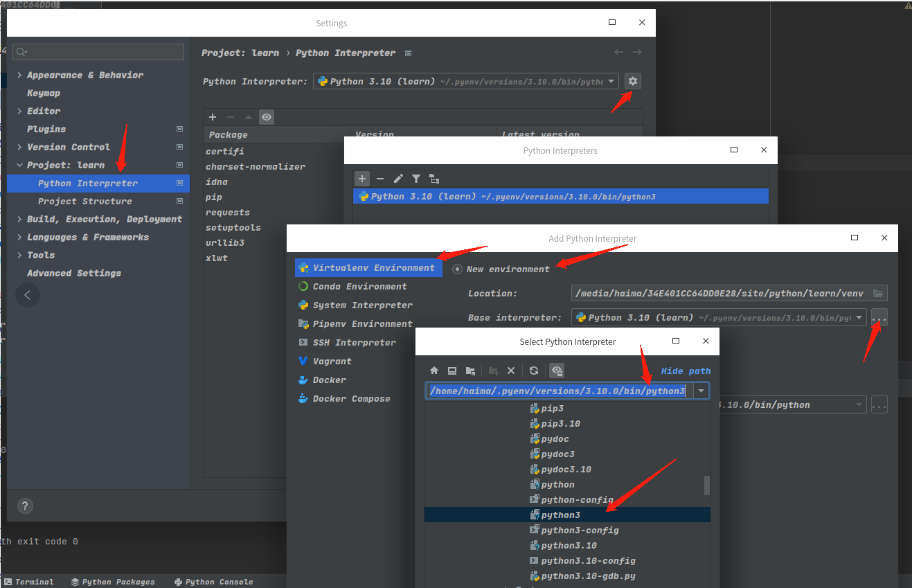
Task: Remove selected interpreter with minus icon
Action: (379, 179)
